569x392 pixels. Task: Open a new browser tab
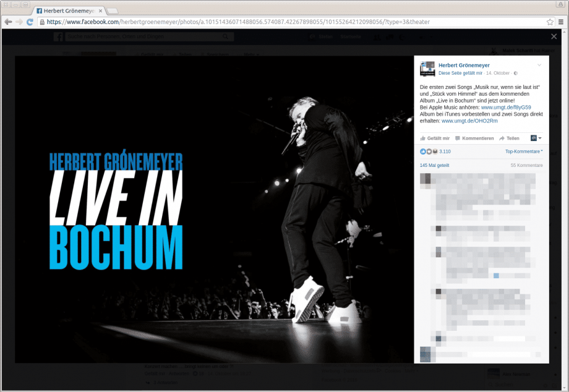113,11
